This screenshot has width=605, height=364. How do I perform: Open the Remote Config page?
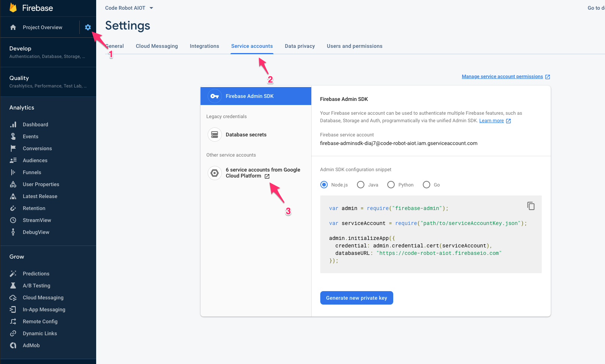[40, 321]
